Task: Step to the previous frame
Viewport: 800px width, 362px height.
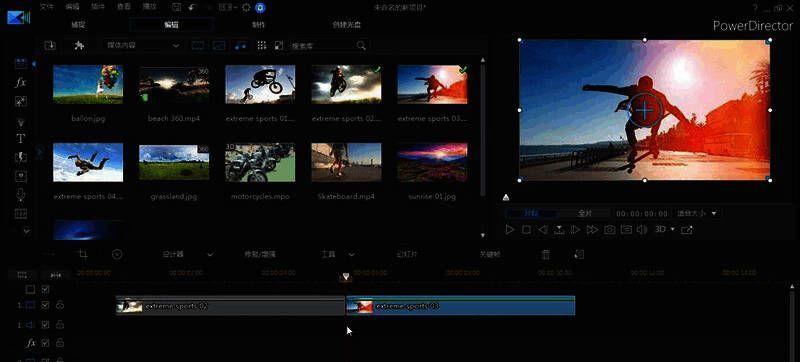Action: tap(543, 229)
